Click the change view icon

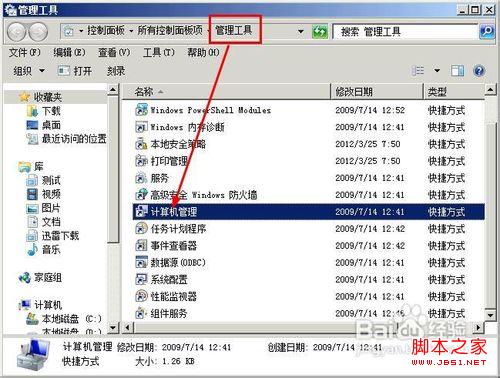418,71
